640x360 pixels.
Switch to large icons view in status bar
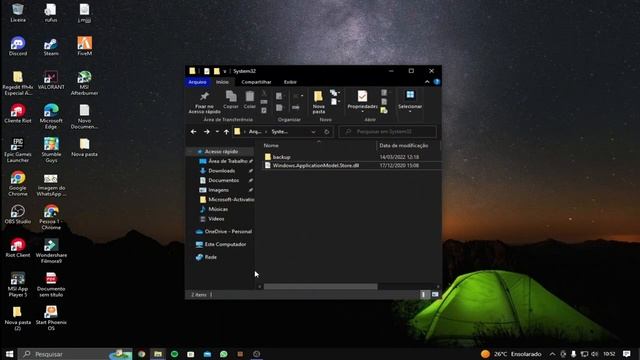coord(435,294)
